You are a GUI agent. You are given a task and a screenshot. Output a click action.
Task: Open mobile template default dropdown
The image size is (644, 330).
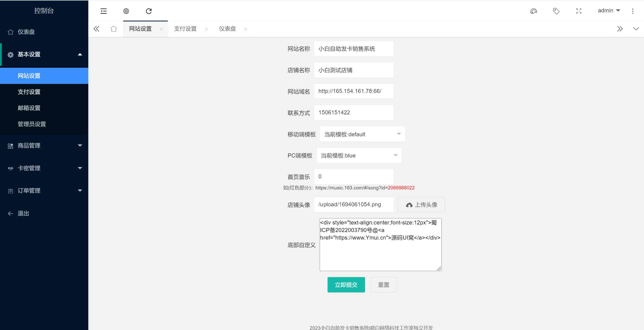click(362, 134)
